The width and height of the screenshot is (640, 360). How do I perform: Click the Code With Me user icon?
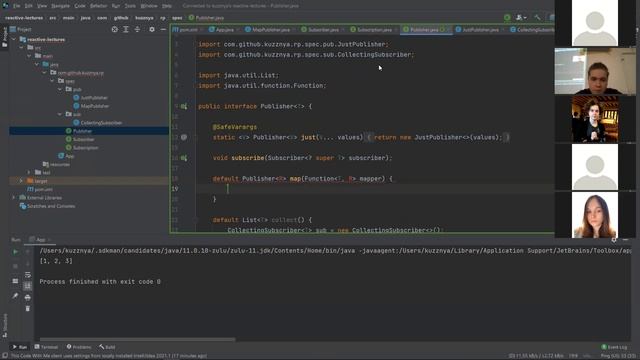tap(521, 18)
